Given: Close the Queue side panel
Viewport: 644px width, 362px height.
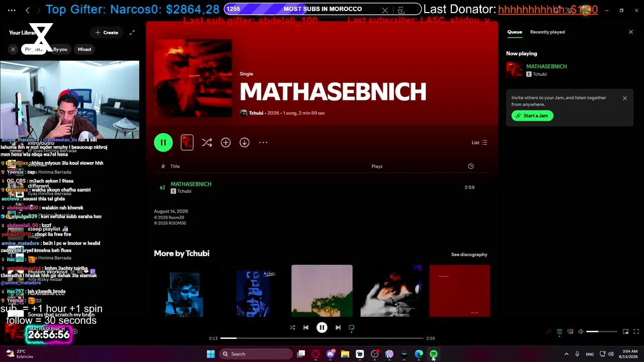Looking at the screenshot, I should [631, 32].
